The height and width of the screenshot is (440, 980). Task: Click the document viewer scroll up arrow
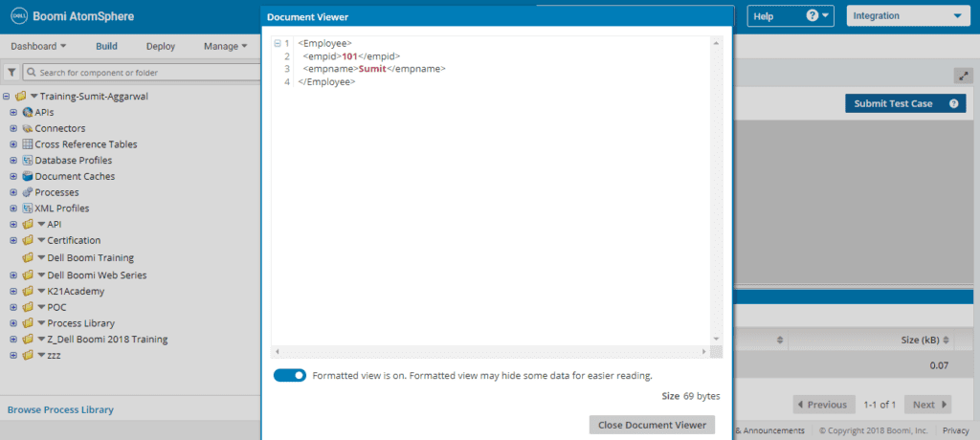(716, 43)
